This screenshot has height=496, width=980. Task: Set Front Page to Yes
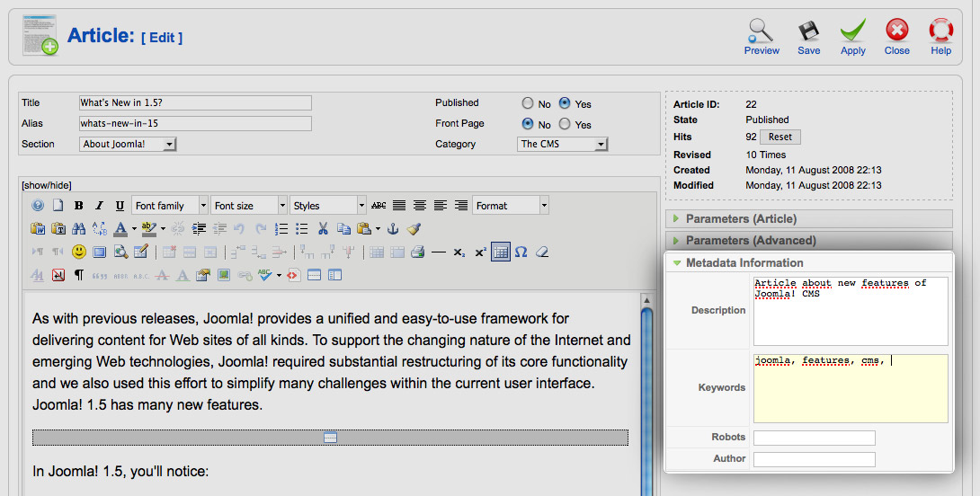point(565,124)
